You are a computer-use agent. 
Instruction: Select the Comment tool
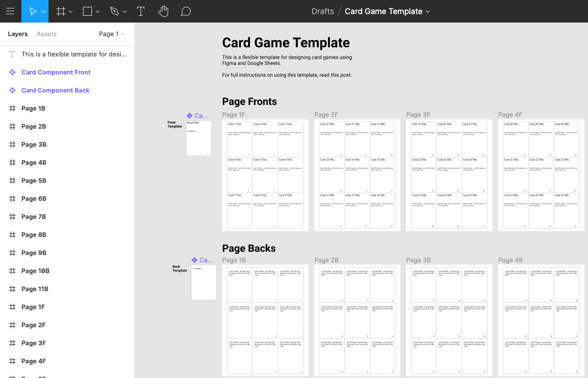pos(186,11)
